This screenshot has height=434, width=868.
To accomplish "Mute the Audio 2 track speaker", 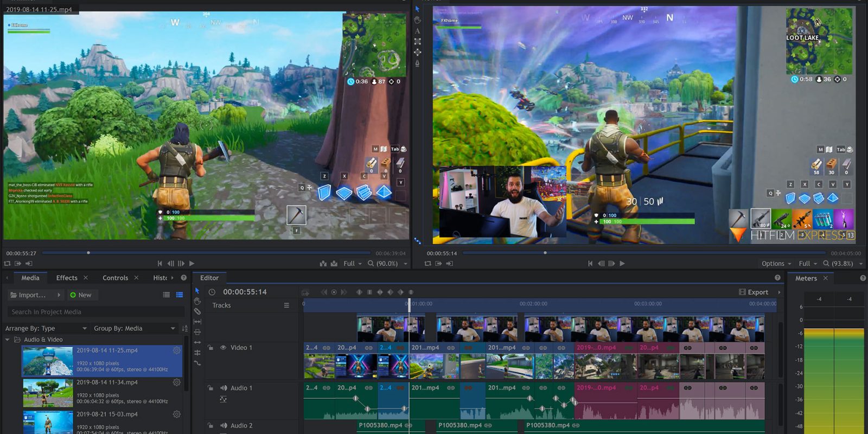I will coord(224,426).
